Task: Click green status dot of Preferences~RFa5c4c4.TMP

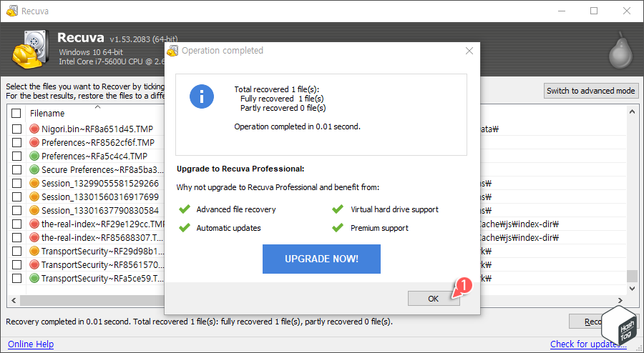Action: click(x=34, y=156)
